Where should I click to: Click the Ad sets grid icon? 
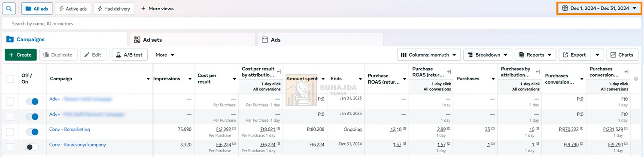point(137,39)
